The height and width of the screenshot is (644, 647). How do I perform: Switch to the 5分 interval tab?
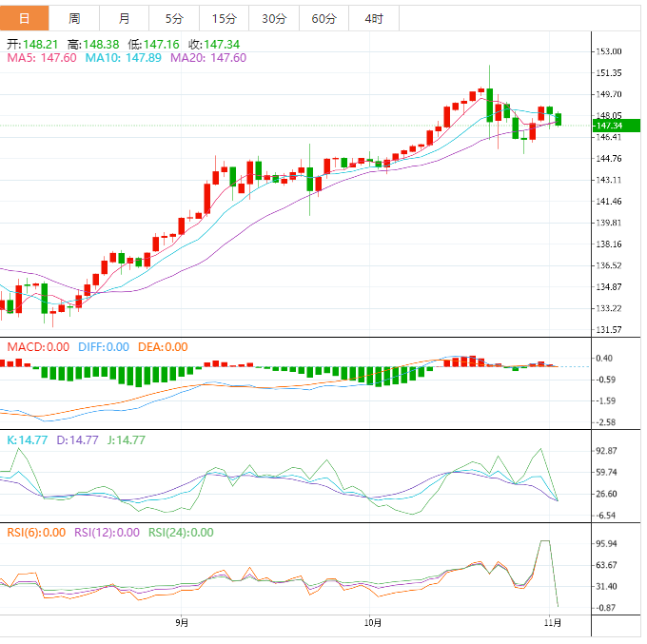pyautogui.click(x=174, y=18)
